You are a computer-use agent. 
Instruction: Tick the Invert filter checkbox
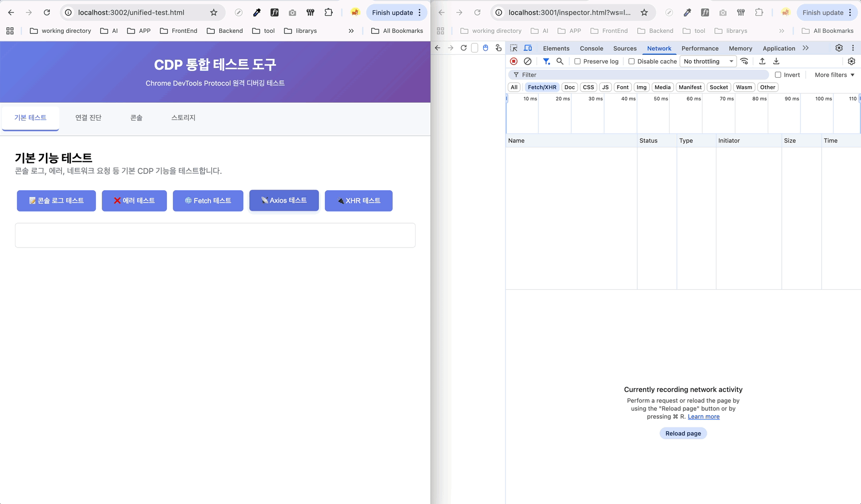(x=778, y=75)
